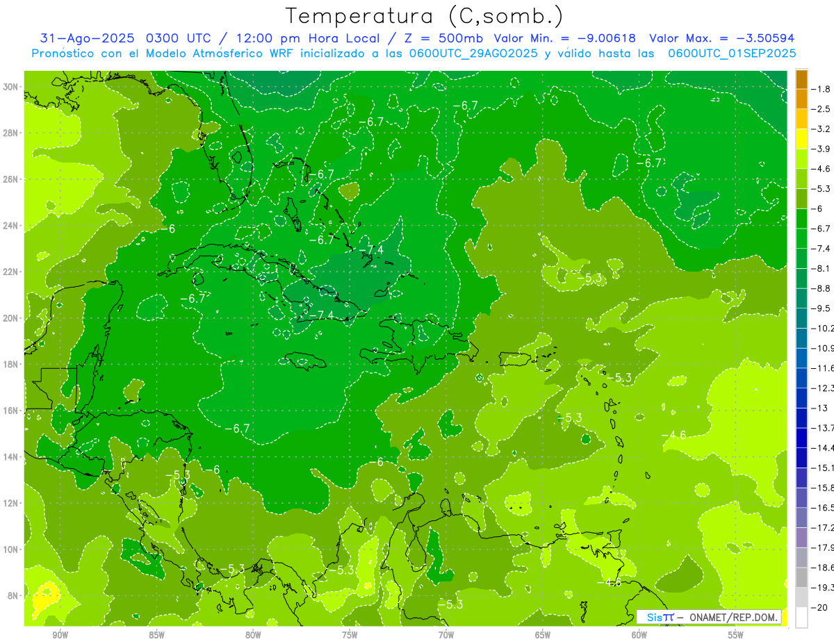Image resolution: width=834 pixels, height=644 pixels.
Task: Click the "75W" longitude axis label
Action: pyautogui.click(x=350, y=635)
